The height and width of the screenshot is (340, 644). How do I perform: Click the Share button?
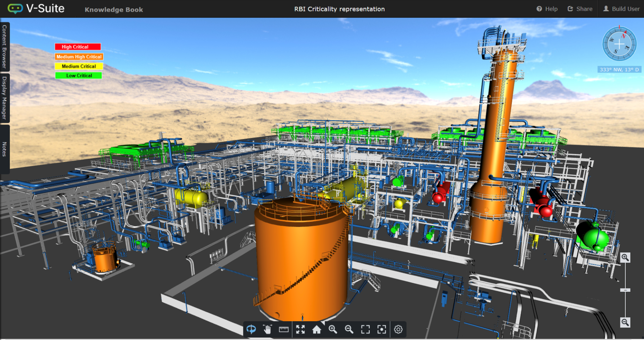coord(580,9)
